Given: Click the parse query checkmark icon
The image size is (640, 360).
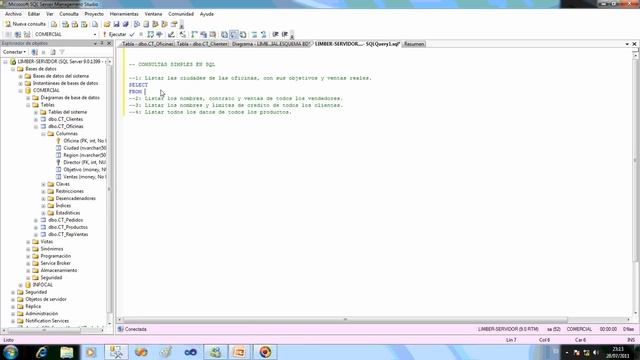Looking at the screenshot, I should 132,34.
